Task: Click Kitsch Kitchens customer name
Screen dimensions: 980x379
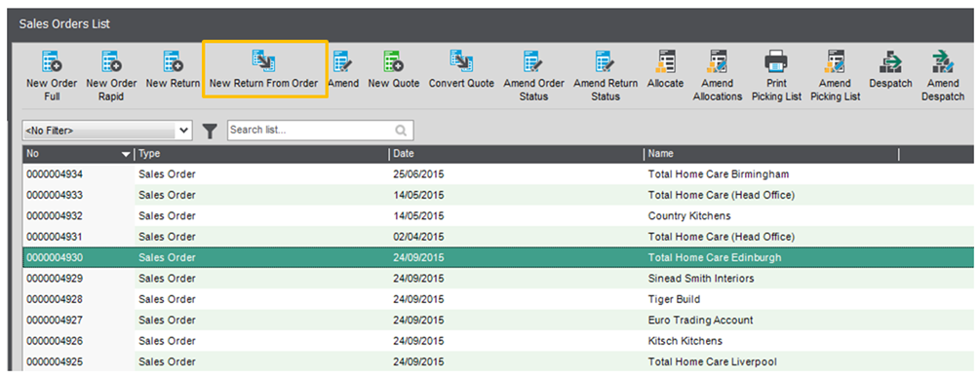Action: pyautogui.click(x=685, y=341)
